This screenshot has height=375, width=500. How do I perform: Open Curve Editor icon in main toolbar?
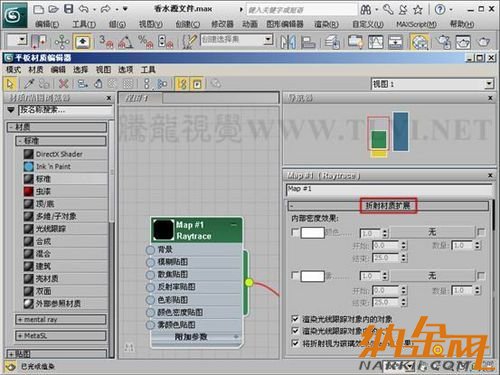tap(376, 42)
